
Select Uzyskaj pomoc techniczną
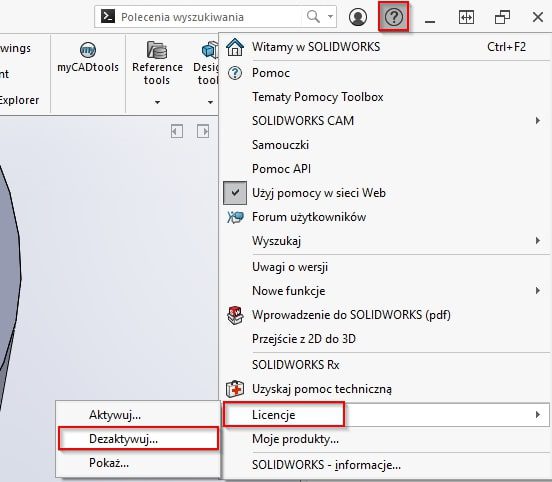click(x=386, y=389)
